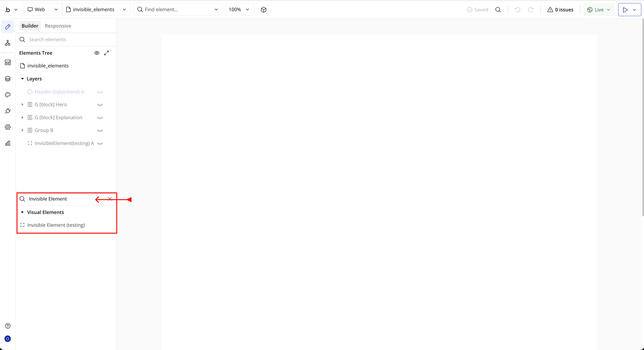Screen dimensions: 644x350
Task: Switch to the Responsive tab
Action: pyautogui.click(x=58, y=26)
